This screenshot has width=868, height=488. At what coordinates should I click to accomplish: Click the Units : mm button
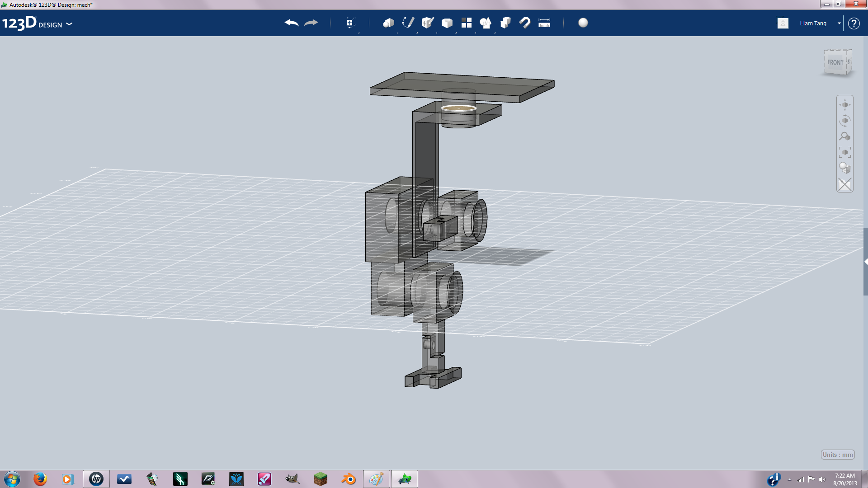click(838, 455)
